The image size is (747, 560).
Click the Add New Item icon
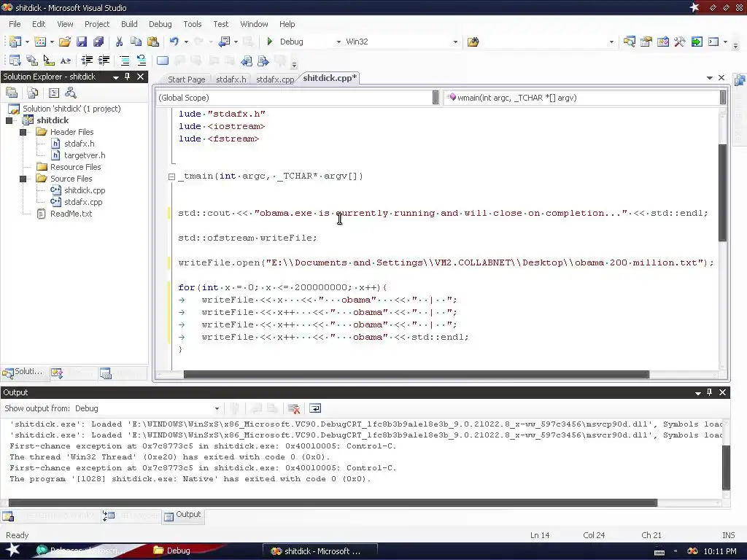41,42
